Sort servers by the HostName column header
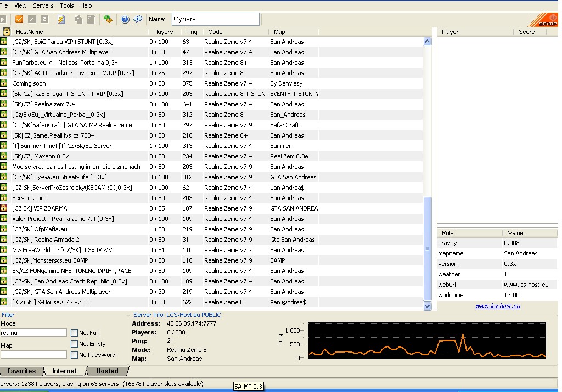Screen dimensions: 562x392 79,32
